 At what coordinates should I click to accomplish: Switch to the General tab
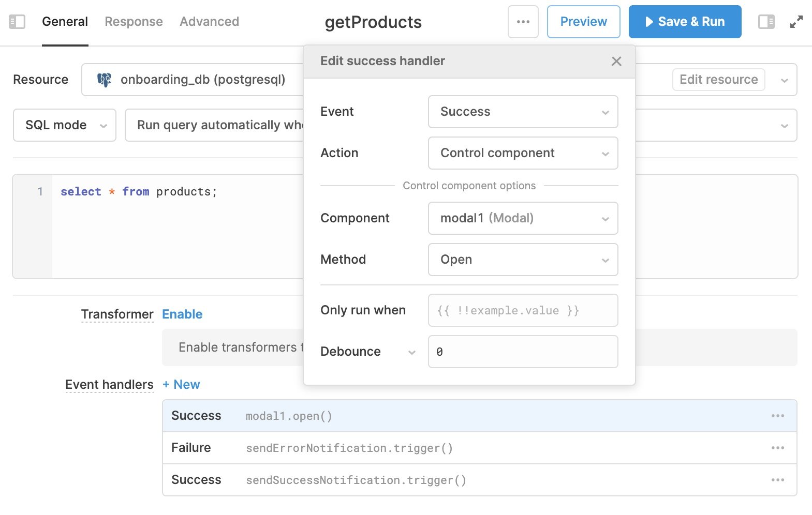65,22
